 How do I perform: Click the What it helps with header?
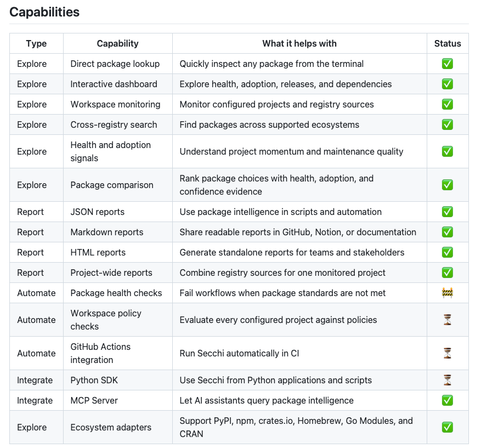coord(299,43)
